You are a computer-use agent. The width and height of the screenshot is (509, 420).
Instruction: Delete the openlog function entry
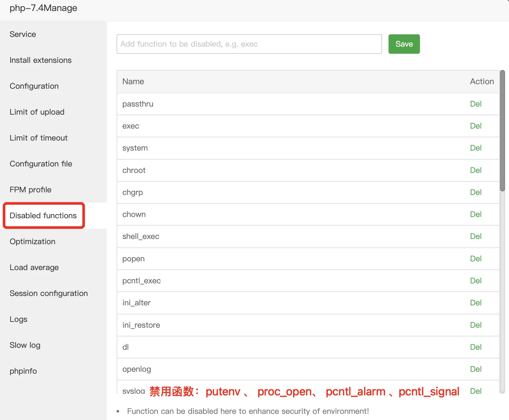[x=476, y=369]
